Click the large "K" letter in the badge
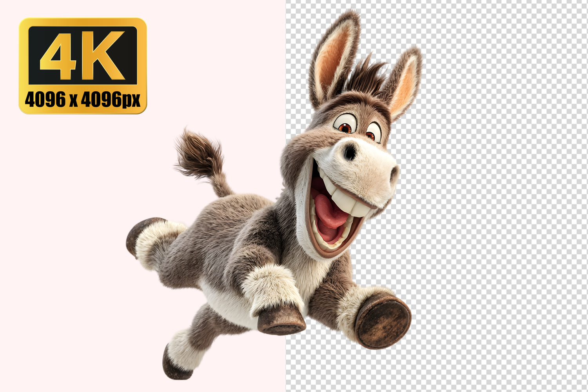The width and height of the screenshot is (588, 392). (104, 55)
